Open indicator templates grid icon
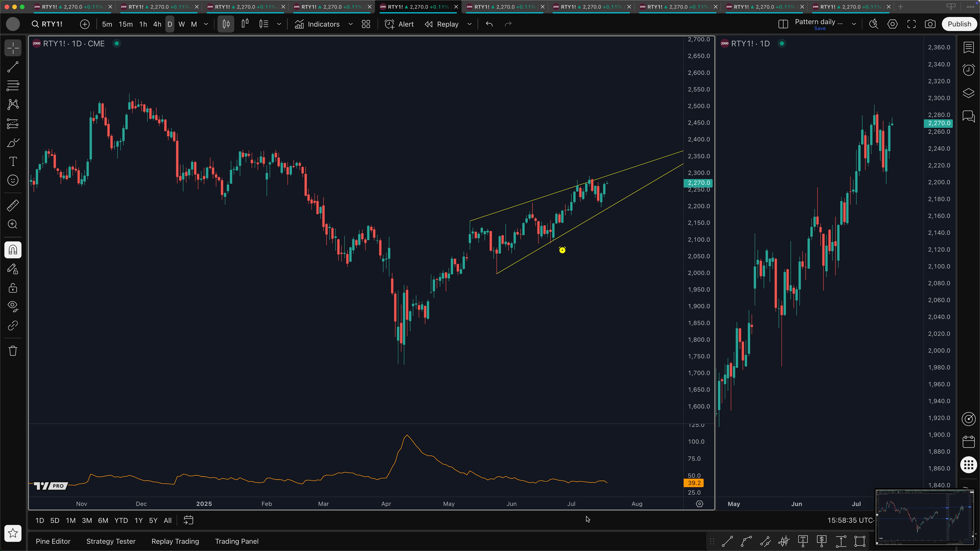This screenshot has width=980, height=551. coord(366,24)
